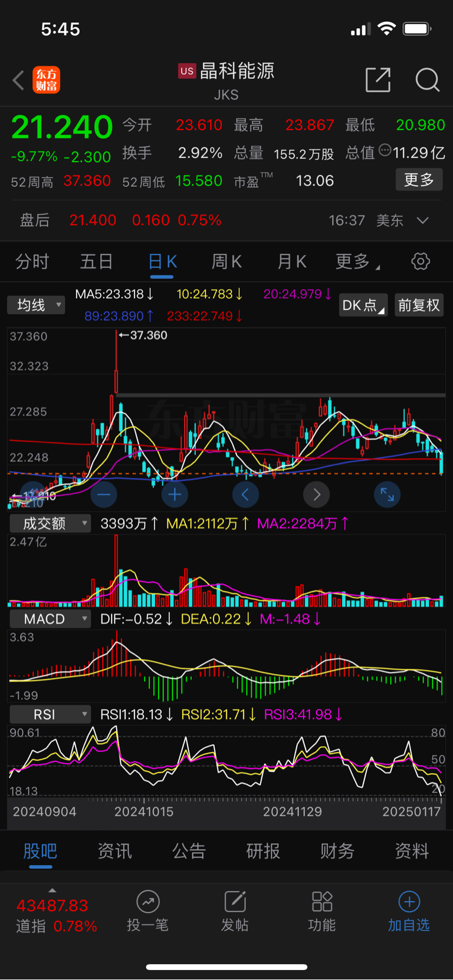Switch to 月K chart tab
This screenshot has height=980, width=453.
point(291,261)
